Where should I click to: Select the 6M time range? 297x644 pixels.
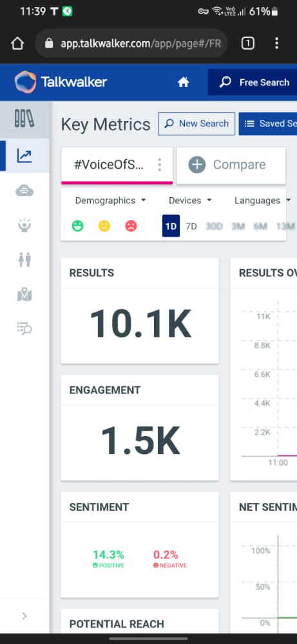pyautogui.click(x=260, y=226)
